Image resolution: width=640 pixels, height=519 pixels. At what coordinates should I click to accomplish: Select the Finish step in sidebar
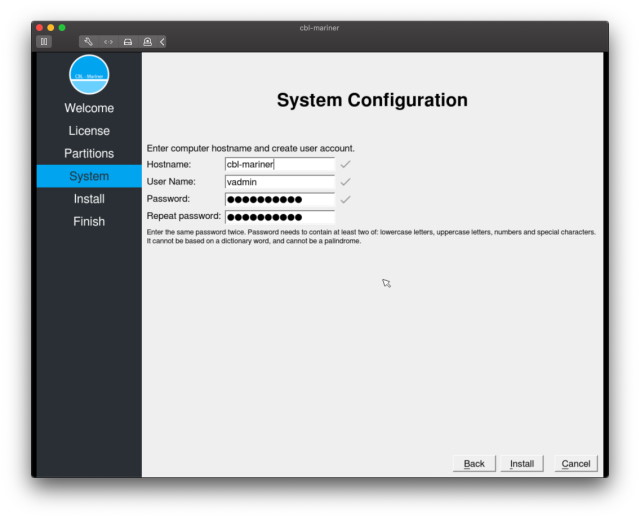tap(89, 222)
